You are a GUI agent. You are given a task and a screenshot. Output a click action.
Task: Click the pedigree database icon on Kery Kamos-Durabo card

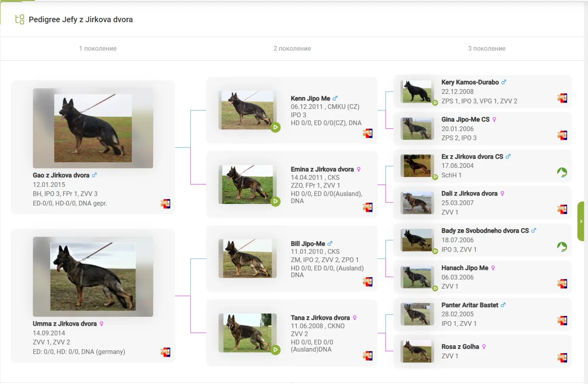point(562,98)
